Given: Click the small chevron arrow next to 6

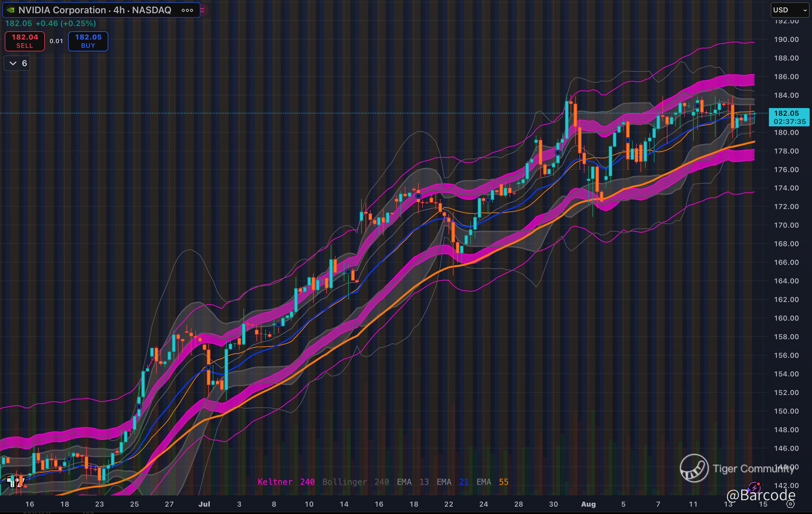Looking at the screenshot, I should coord(13,63).
